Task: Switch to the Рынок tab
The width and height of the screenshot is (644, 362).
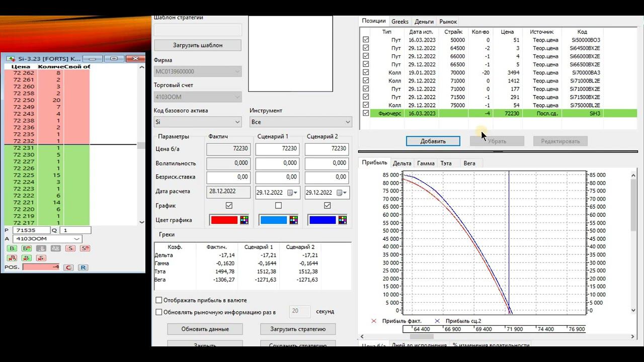Action: tap(448, 22)
